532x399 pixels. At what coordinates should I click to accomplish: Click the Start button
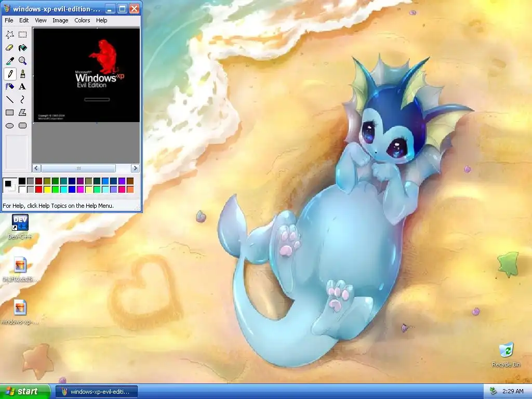(25, 391)
